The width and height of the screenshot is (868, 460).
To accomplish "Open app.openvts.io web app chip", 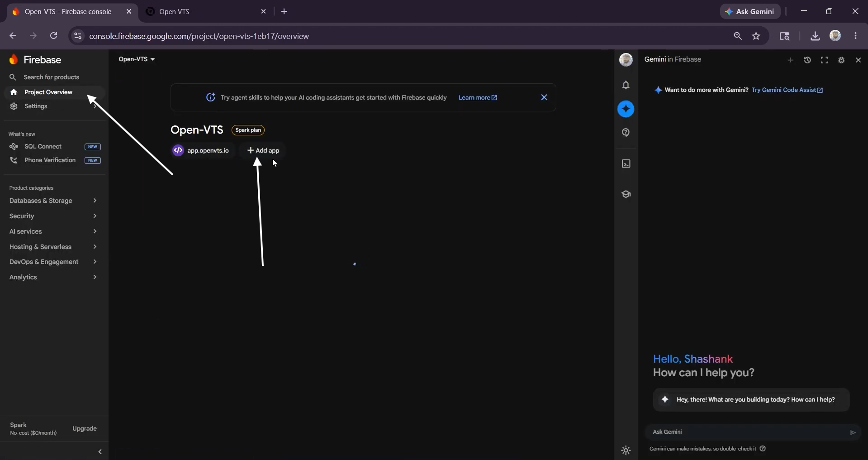I will (x=202, y=151).
